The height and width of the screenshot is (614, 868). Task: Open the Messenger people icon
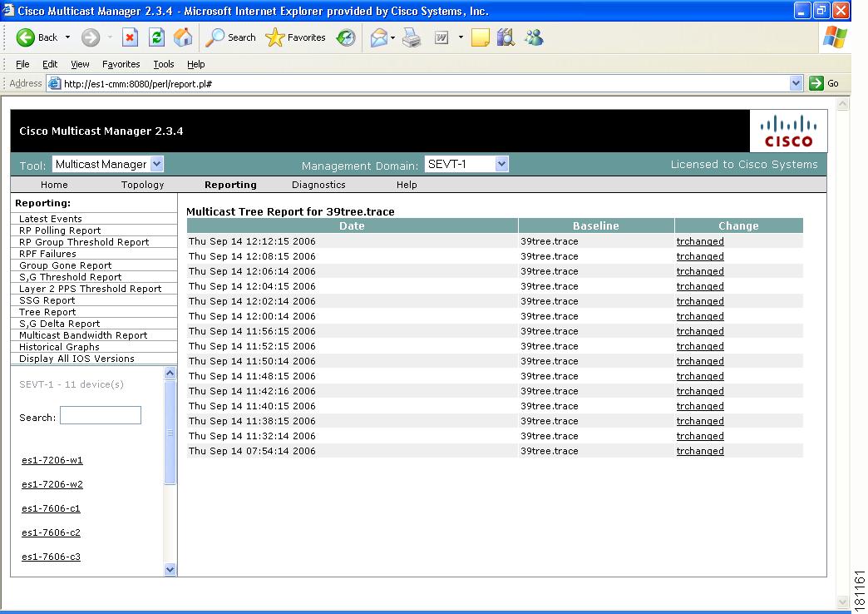tap(535, 37)
